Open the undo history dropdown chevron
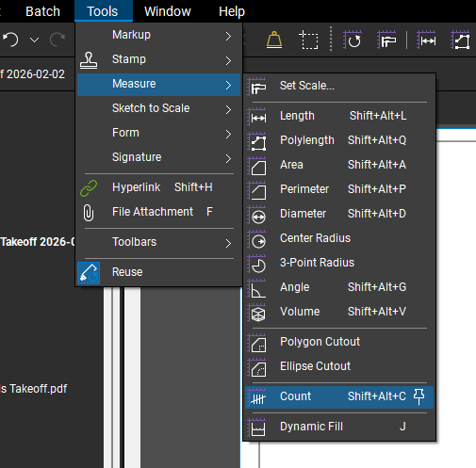This screenshot has height=468, width=476. tap(34, 40)
